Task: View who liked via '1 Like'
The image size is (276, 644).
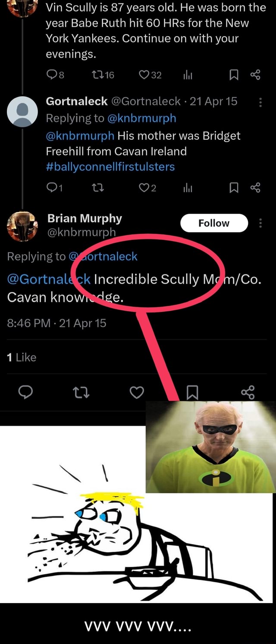Action: pos(22,357)
